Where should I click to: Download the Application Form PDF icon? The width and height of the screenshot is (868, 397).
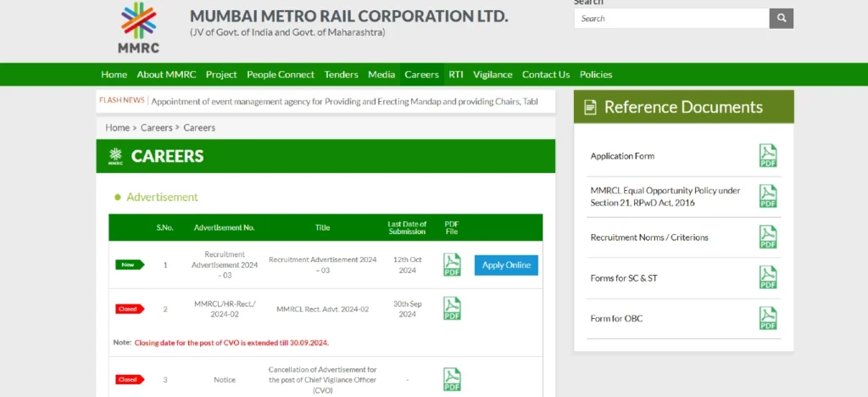(x=768, y=155)
